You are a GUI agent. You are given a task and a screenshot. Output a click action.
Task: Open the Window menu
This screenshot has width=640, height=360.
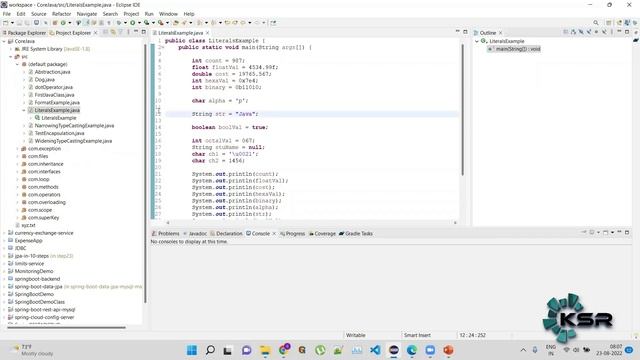[168, 14]
